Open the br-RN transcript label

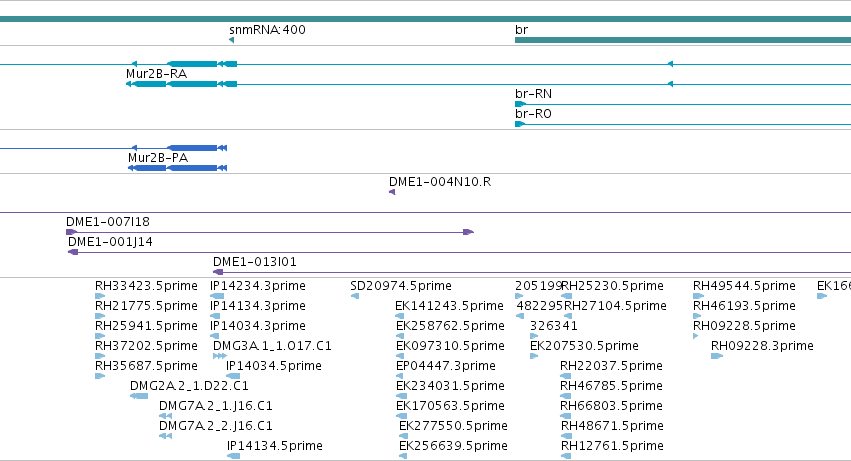(534, 94)
